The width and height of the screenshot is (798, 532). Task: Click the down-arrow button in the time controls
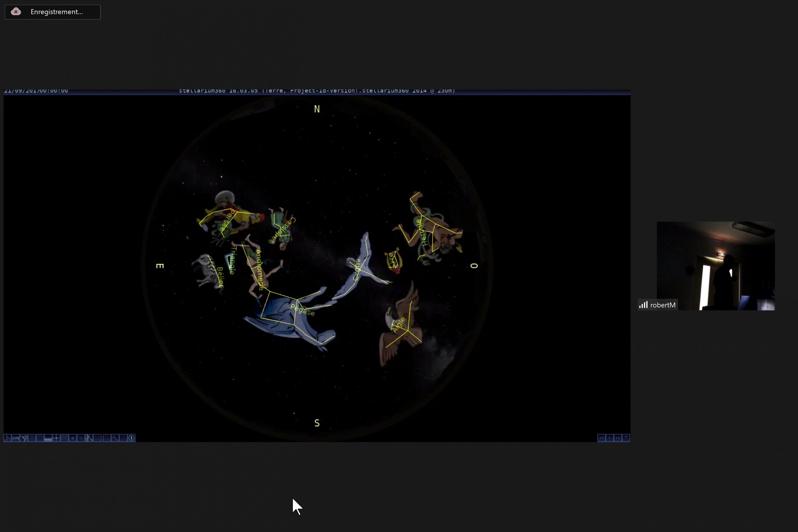[626, 438]
